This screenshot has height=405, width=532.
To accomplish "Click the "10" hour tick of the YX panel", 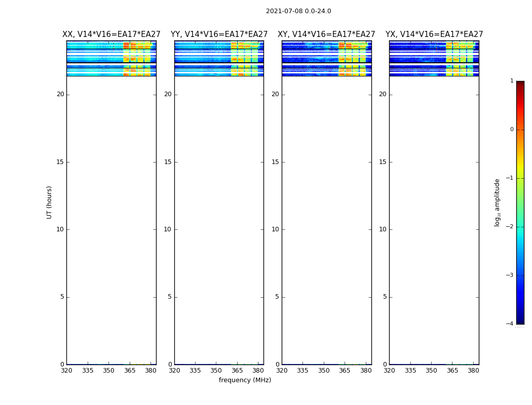I will tap(383, 229).
